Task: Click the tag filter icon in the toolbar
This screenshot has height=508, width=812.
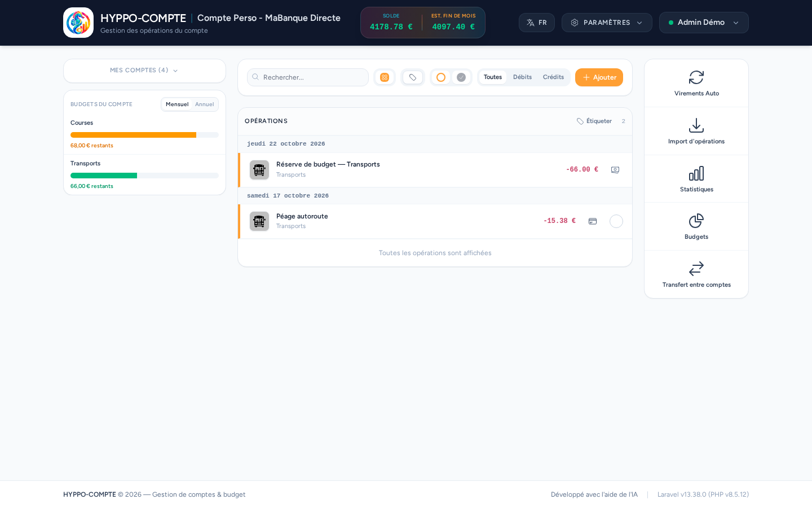Action: (413, 77)
